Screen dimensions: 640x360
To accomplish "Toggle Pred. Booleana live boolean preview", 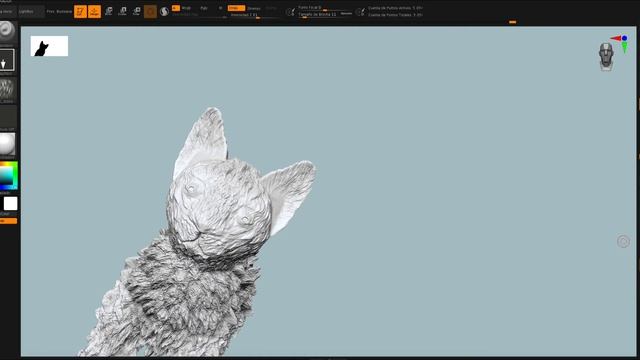I will click(x=59, y=11).
